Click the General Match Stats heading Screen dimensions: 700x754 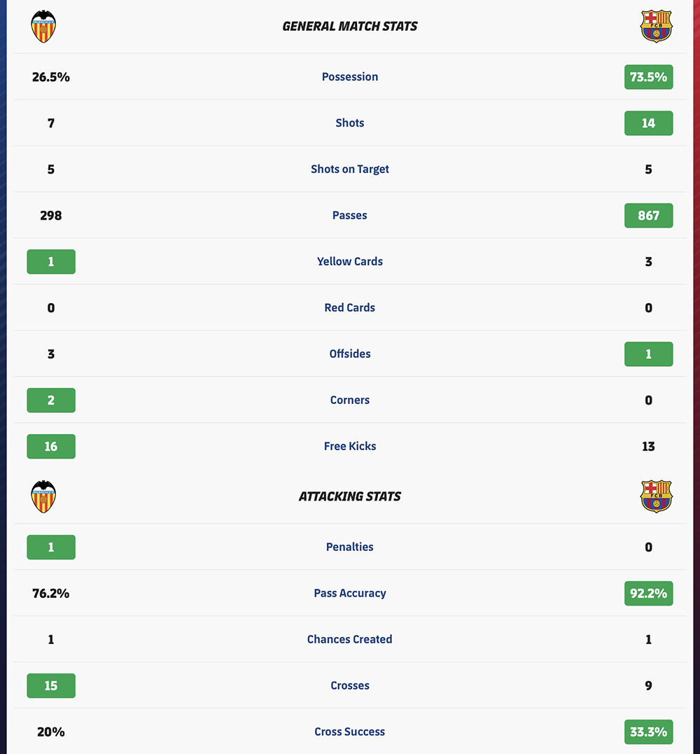(350, 27)
